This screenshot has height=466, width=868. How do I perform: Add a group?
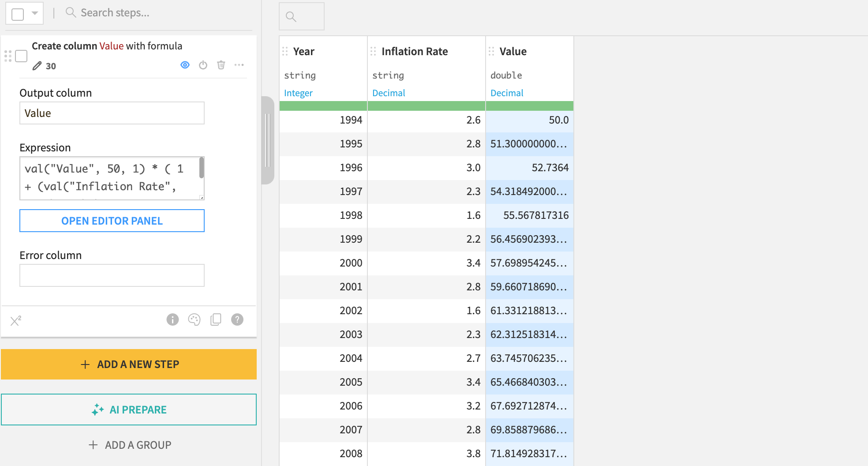[130, 445]
